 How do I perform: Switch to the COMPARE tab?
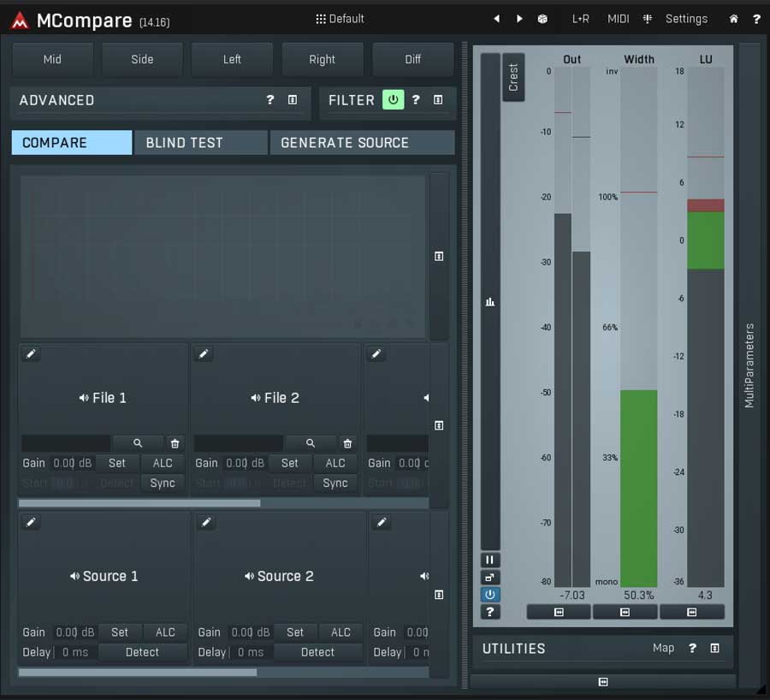[72, 142]
